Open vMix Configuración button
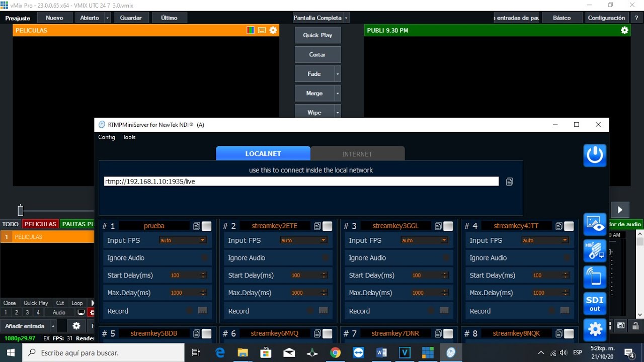This screenshot has height=362, width=644. click(x=606, y=18)
